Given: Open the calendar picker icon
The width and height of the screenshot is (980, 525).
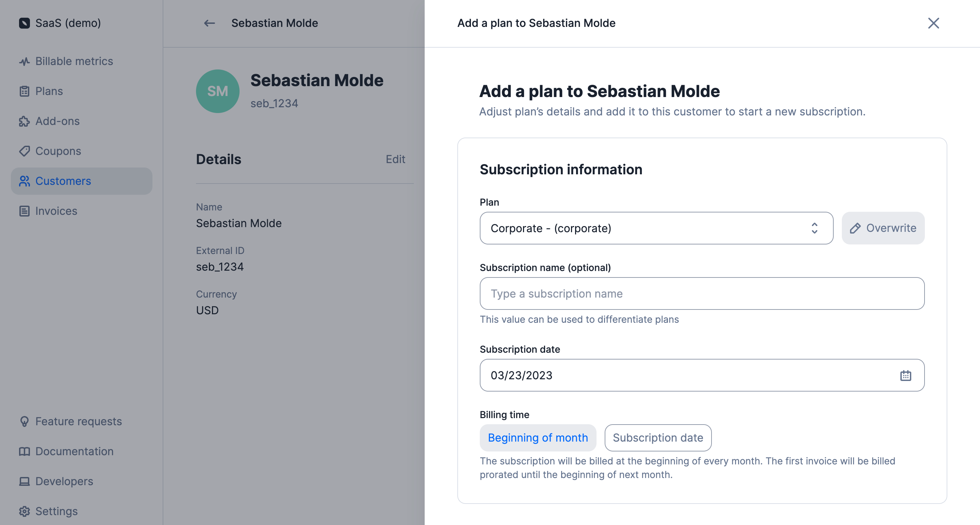Looking at the screenshot, I should coord(905,376).
